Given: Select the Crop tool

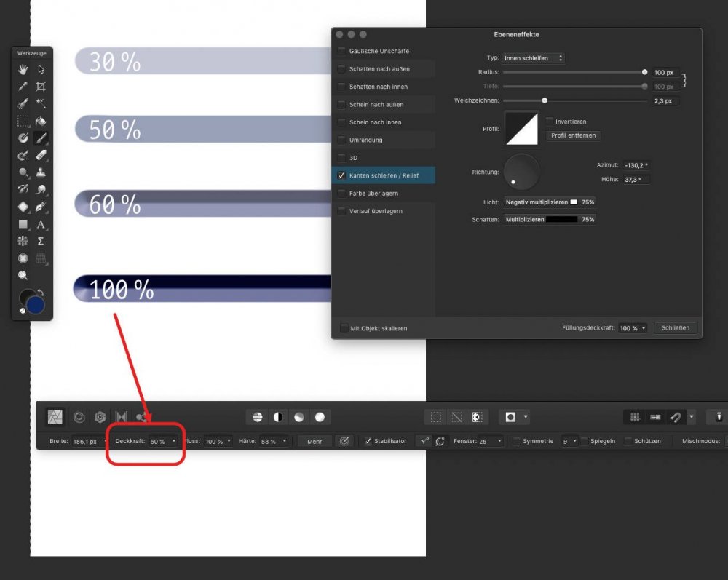Looking at the screenshot, I should (x=41, y=86).
